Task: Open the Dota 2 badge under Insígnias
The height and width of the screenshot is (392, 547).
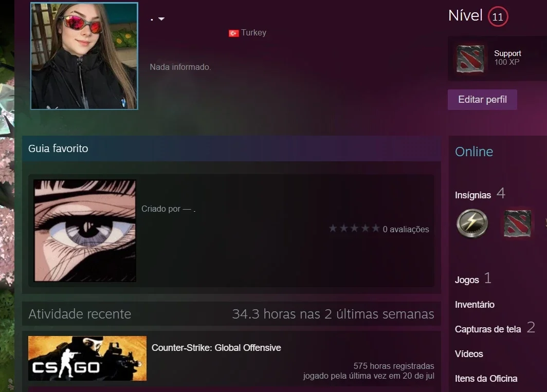Action: [517, 223]
